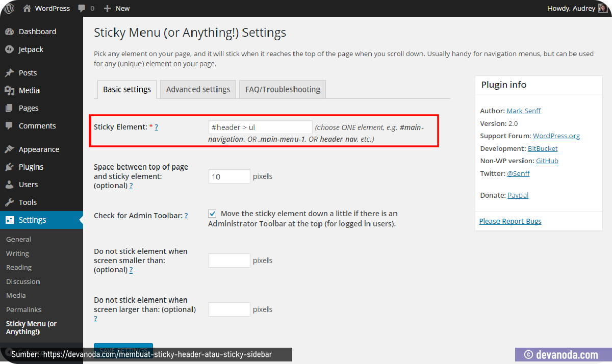This screenshot has width=612, height=364.
Task: Open the Discussion settings submenu
Action: [23, 281]
